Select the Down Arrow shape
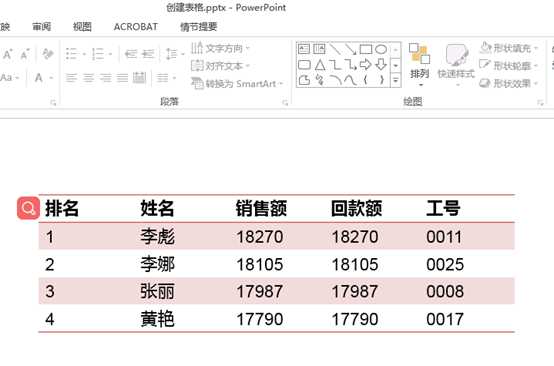Viewport: 554px width, 366px height. [x=381, y=65]
